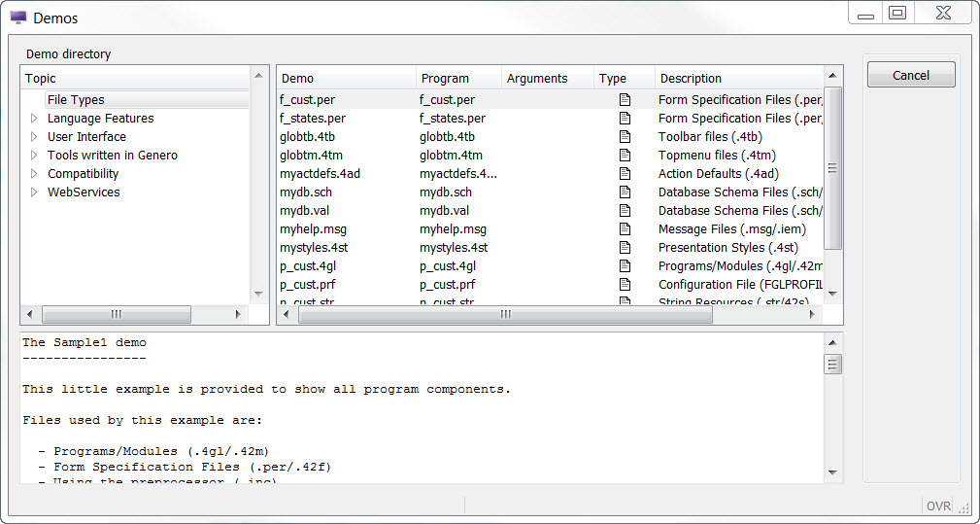Image resolution: width=980 pixels, height=524 pixels.
Task: Click the description text vertical scrollbar thumb
Action: click(832, 364)
